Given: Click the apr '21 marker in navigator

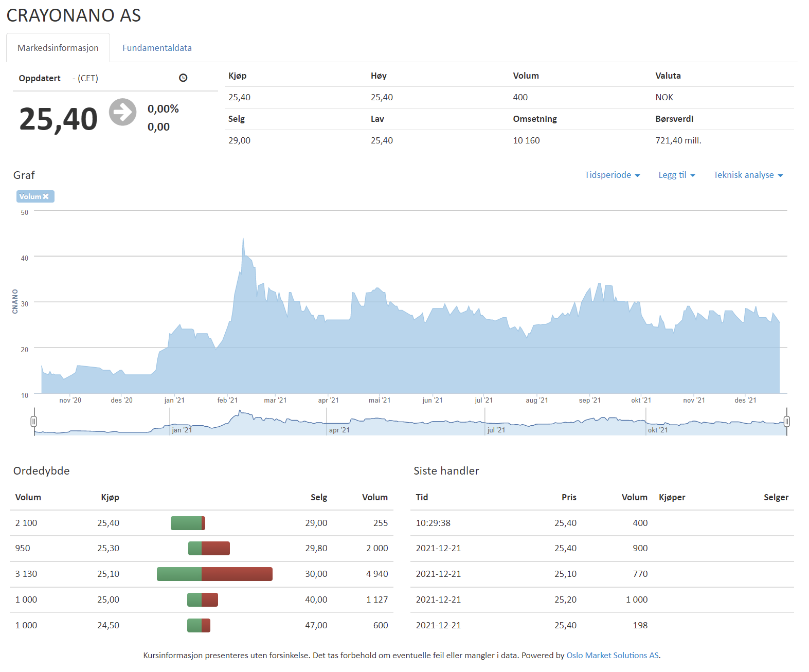Looking at the screenshot, I should tap(339, 430).
